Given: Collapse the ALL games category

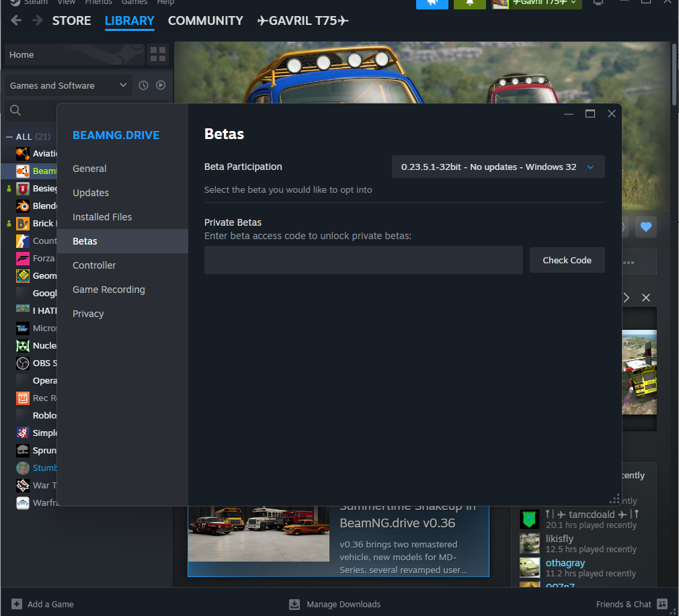Looking at the screenshot, I should pos(9,136).
